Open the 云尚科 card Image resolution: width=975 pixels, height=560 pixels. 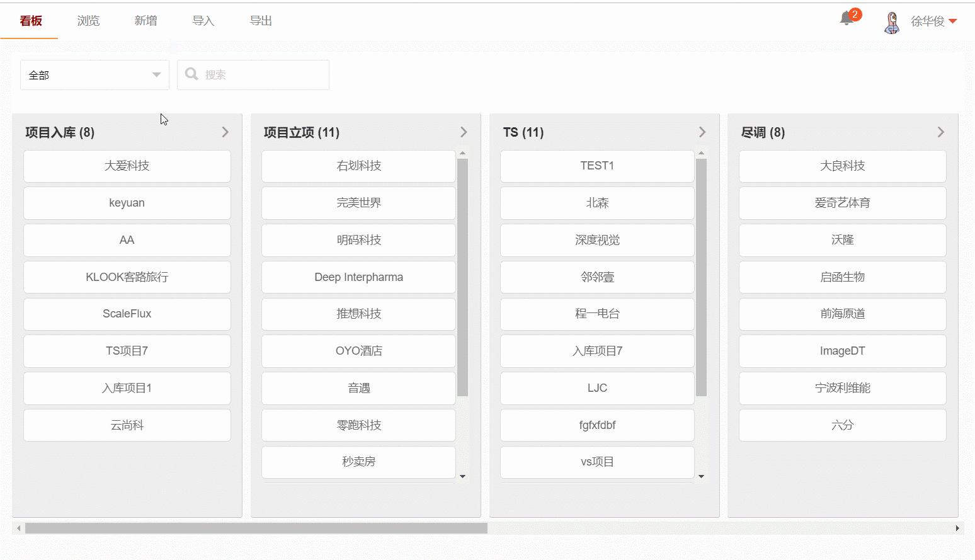point(127,425)
